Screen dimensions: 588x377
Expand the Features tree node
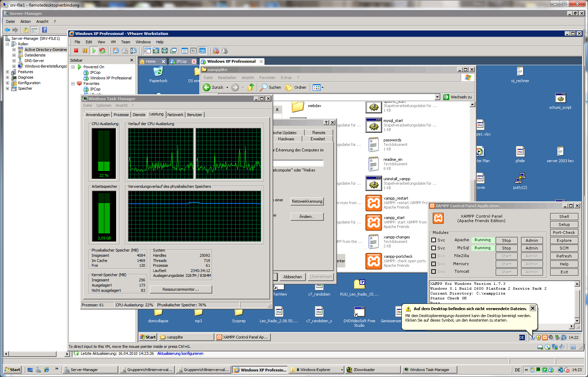click(x=7, y=72)
